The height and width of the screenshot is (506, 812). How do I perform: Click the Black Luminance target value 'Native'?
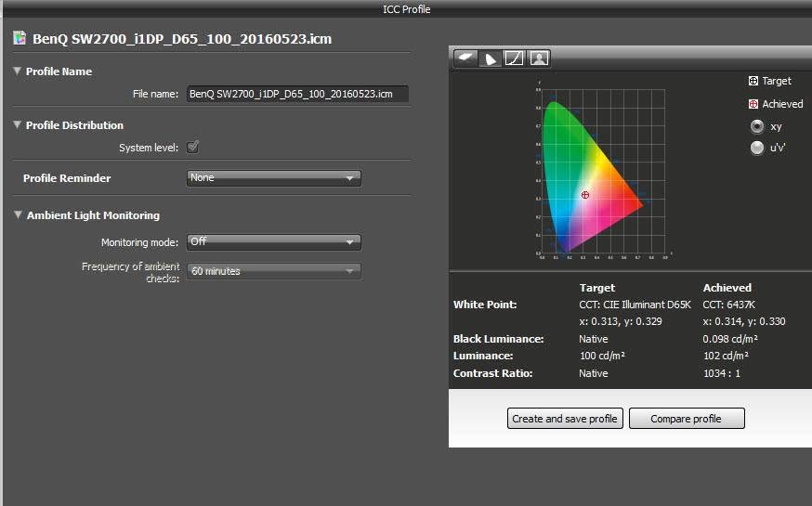tap(594, 339)
